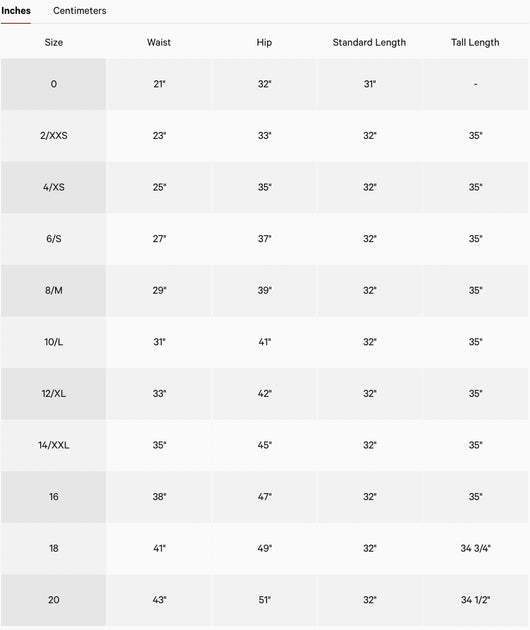Select the size 0 row label
This screenshot has width=530, height=630.
53,84
